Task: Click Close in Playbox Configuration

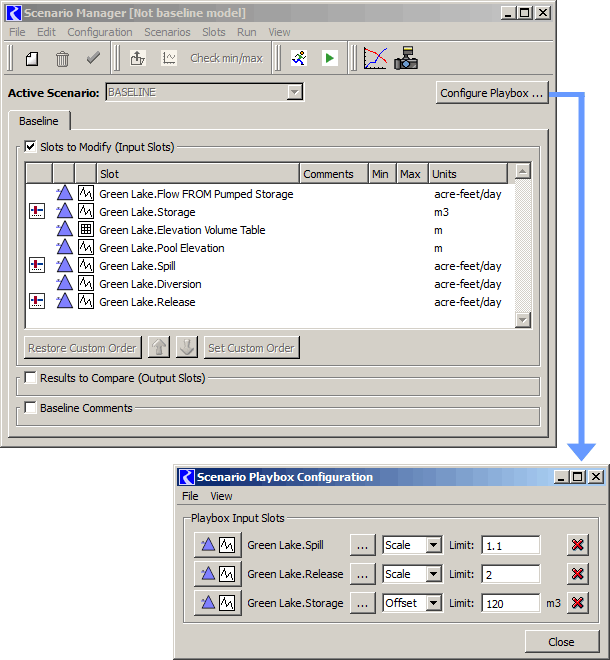Action: tap(562, 641)
